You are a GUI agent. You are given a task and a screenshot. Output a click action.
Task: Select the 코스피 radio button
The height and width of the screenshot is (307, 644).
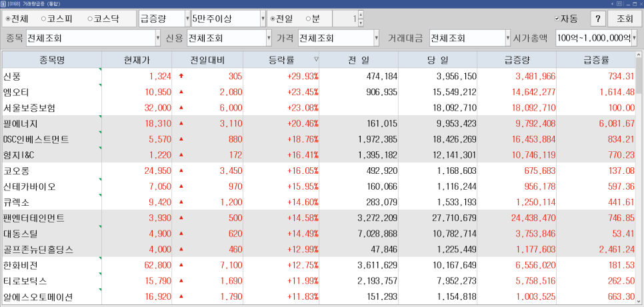coord(56,19)
